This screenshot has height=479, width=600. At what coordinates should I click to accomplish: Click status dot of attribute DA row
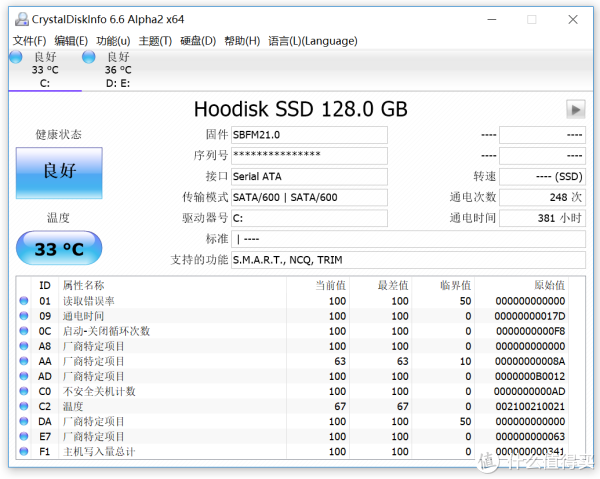tap(24, 421)
